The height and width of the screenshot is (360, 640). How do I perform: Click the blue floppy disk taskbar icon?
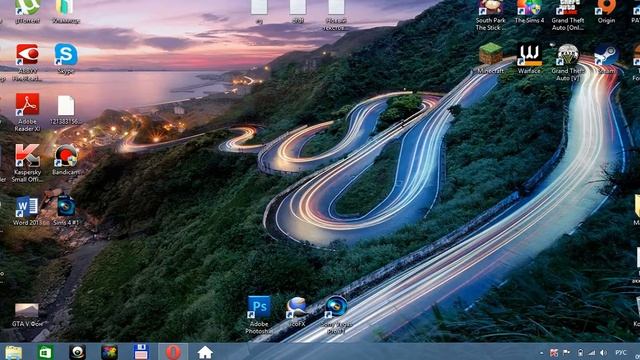pyautogui.click(x=141, y=352)
